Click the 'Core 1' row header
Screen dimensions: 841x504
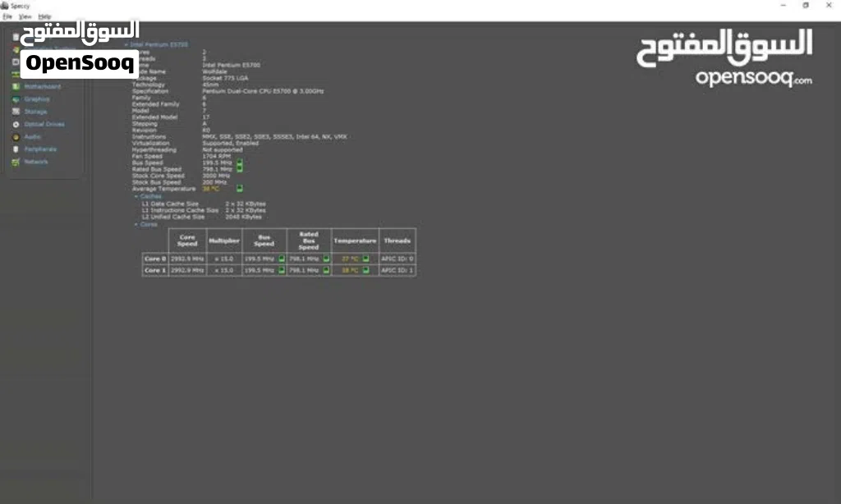(155, 270)
